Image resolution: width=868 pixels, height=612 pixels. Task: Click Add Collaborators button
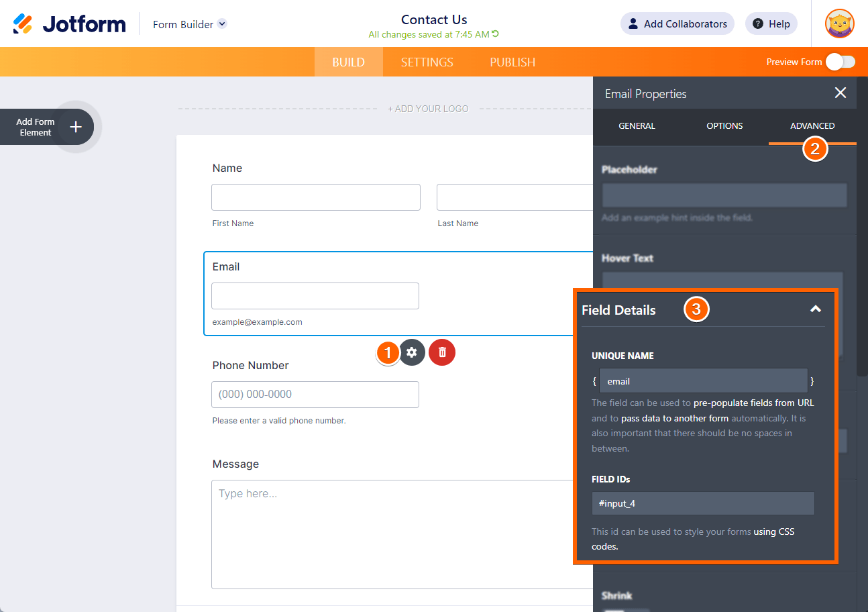point(677,23)
